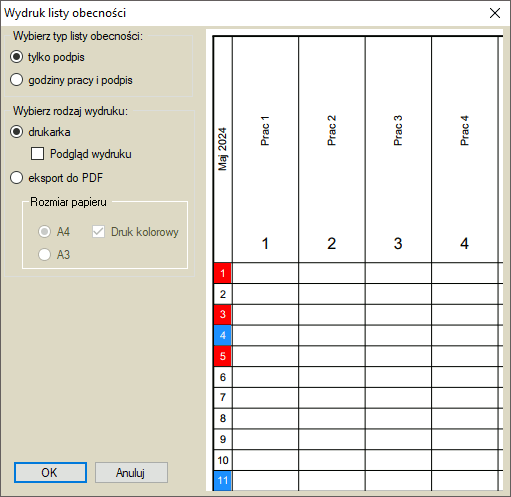Click the red day 3 cell
Screen dimensions: 511x497
[223, 314]
